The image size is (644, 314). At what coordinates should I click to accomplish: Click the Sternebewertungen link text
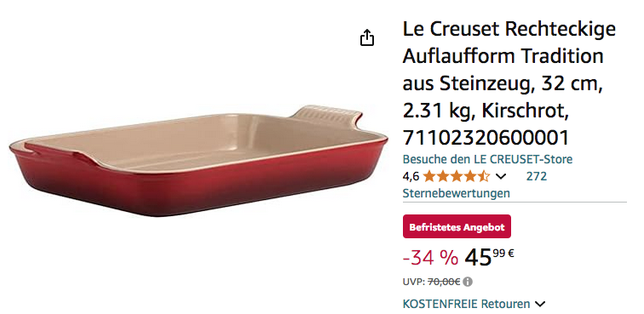coord(456,193)
